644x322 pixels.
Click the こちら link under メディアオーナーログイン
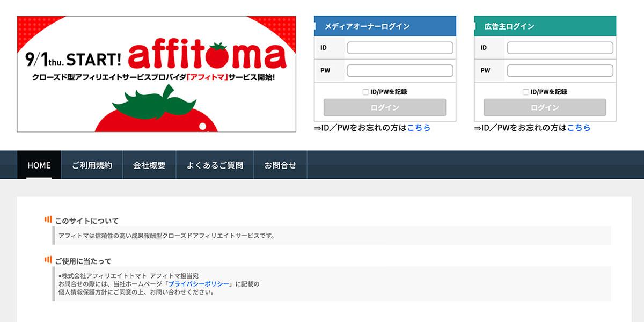coord(420,128)
